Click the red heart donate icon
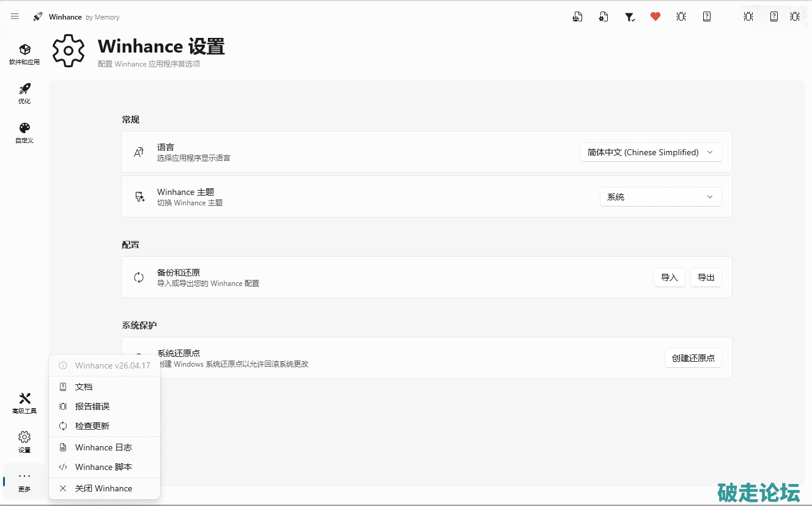Image resolution: width=812 pixels, height=506 pixels. click(x=655, y=16)
